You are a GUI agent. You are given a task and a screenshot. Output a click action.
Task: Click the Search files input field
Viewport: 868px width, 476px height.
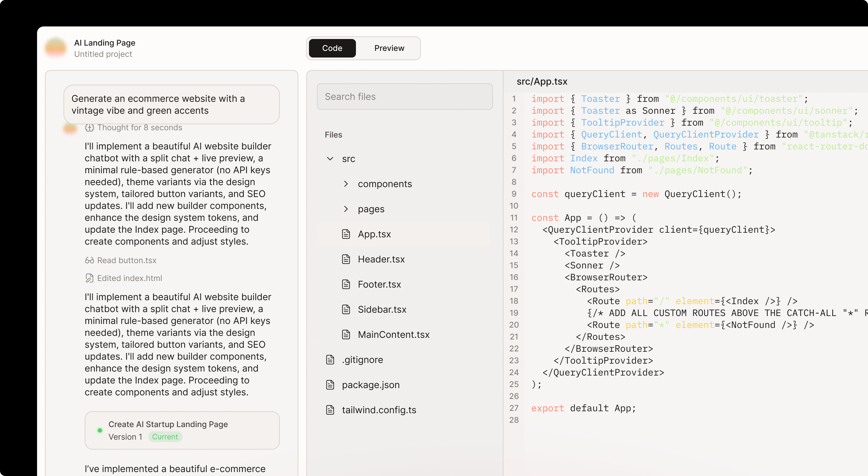[x=404, y=97]
